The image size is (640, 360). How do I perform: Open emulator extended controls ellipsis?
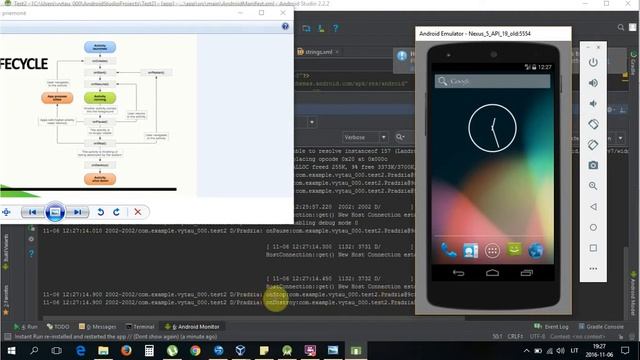[x=593, y=269]
